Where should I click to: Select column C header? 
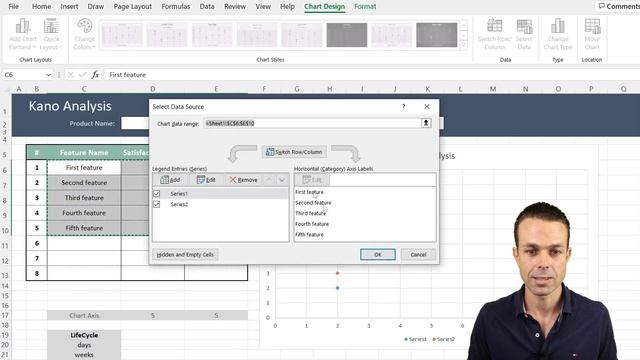click(x=84, y=89)
